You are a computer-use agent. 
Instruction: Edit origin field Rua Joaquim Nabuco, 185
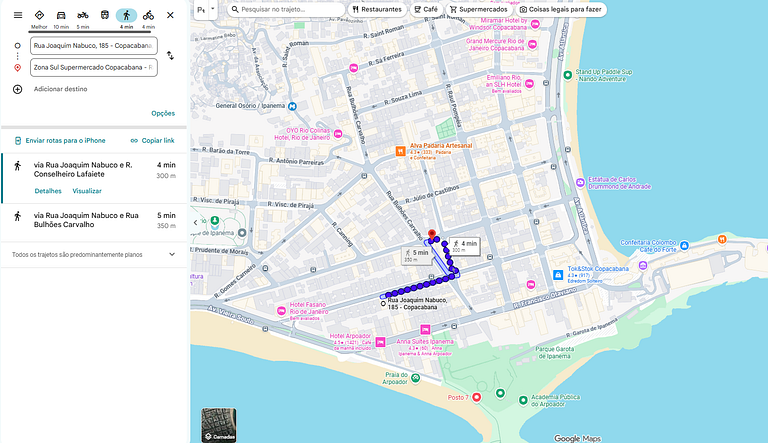coord(94,46)
